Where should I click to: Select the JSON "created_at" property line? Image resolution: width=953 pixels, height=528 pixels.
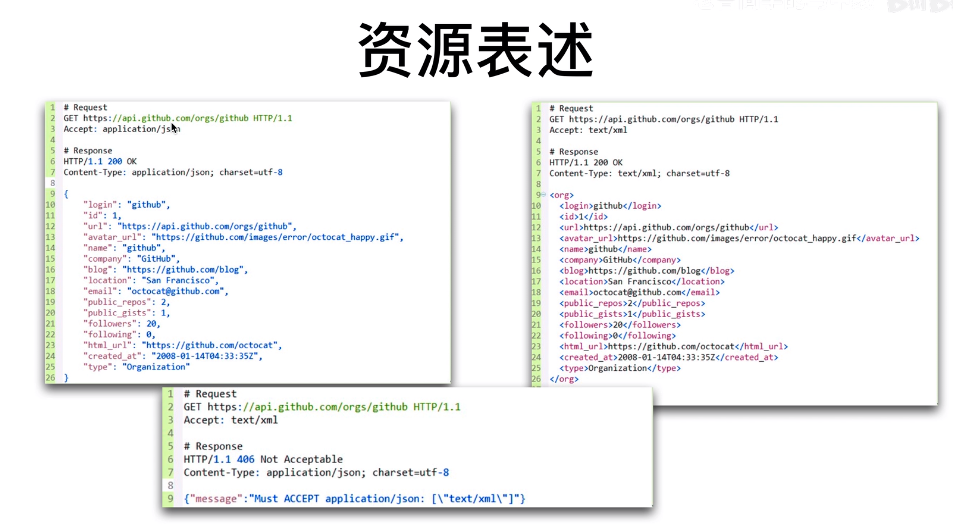[173, 357]
